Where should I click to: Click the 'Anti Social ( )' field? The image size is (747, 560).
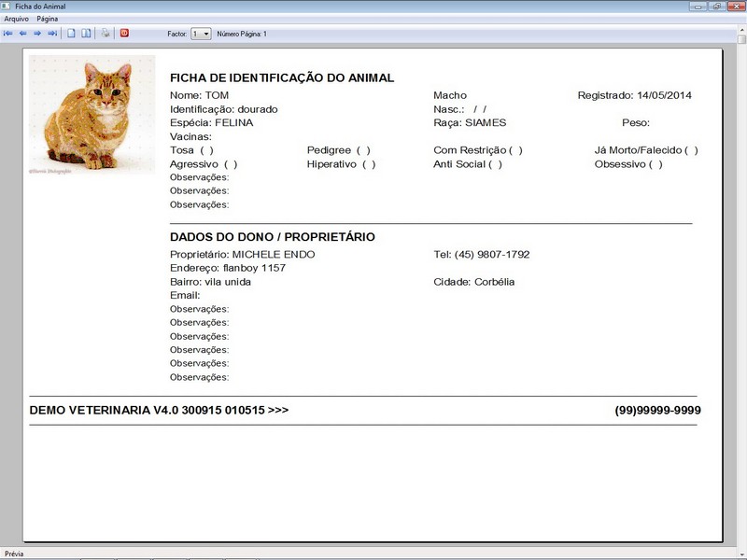pyautogui.click(x=468, y=164)
